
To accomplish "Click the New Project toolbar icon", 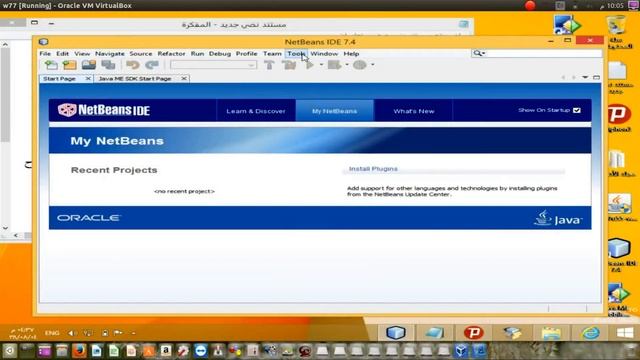I will pyautogui.click(x=69, y=65).
